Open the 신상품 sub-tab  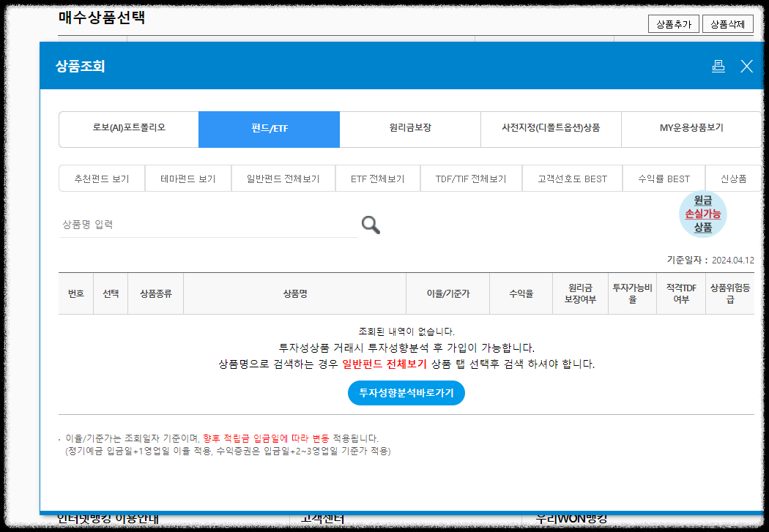736,177
